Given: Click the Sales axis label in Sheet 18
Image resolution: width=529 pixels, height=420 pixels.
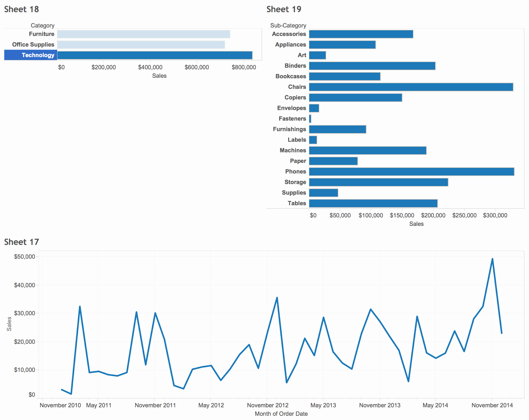Looking at the screenshot, I should point(159,76).
